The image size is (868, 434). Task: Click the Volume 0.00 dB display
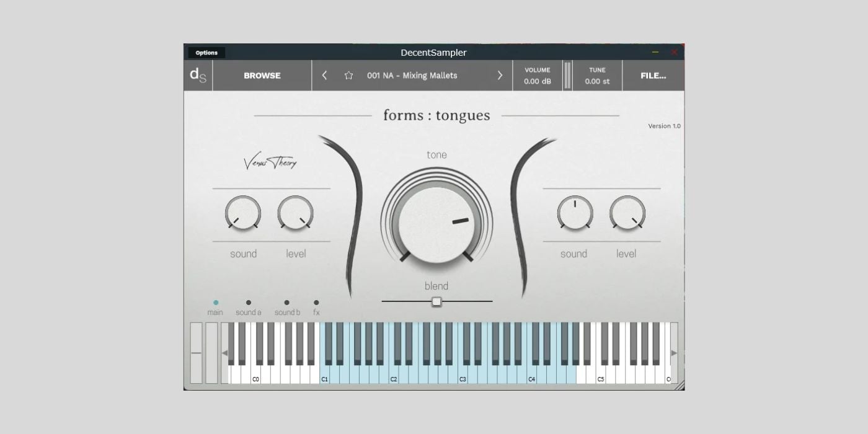537,75
